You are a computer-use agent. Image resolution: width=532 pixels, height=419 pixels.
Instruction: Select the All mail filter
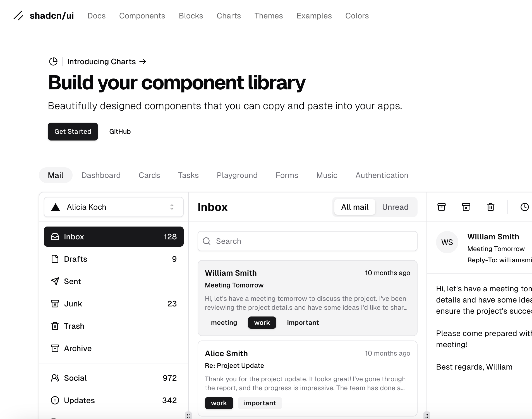coord(354,207)
